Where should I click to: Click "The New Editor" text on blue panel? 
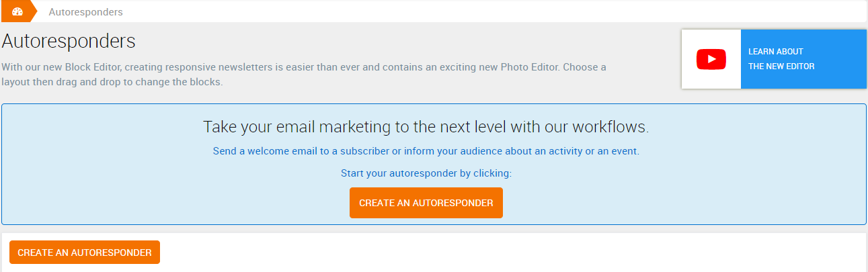[x=781, y=66]
